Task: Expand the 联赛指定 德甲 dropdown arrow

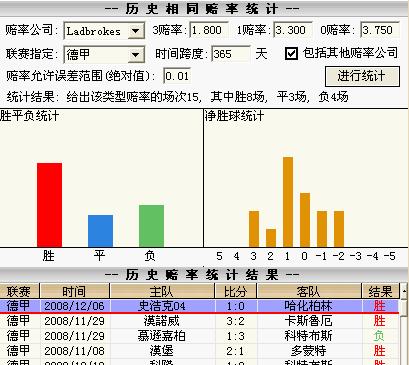Action: (136, 54)
